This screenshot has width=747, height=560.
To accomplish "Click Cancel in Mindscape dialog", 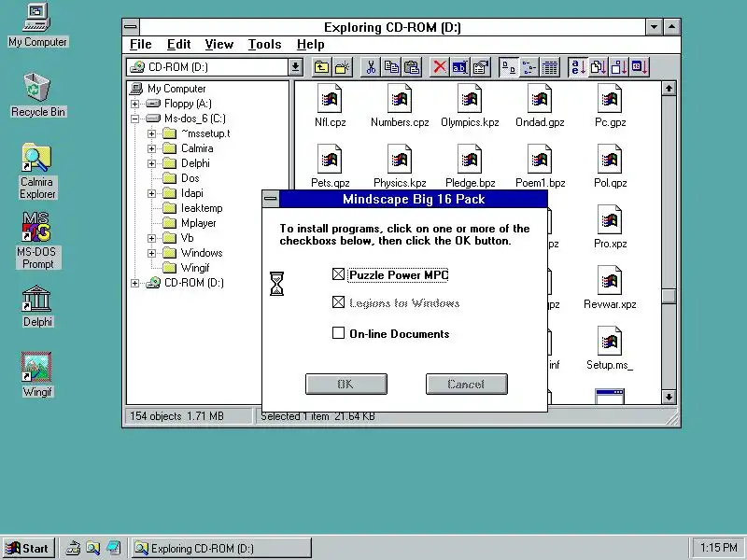I will tap(466, 384).
